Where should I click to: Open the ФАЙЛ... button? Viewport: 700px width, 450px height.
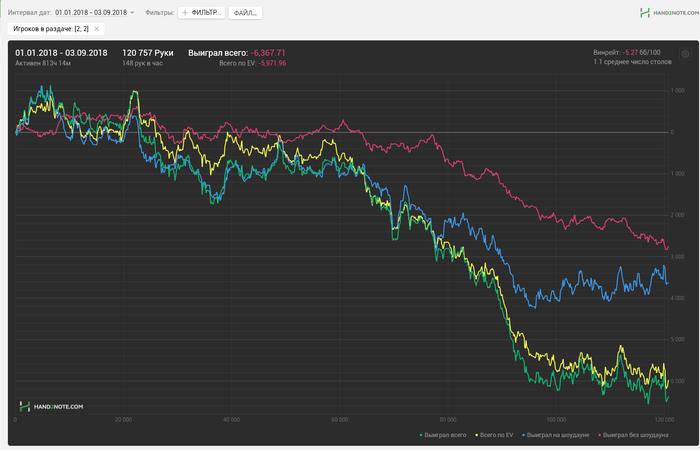(x=245, y=13)
